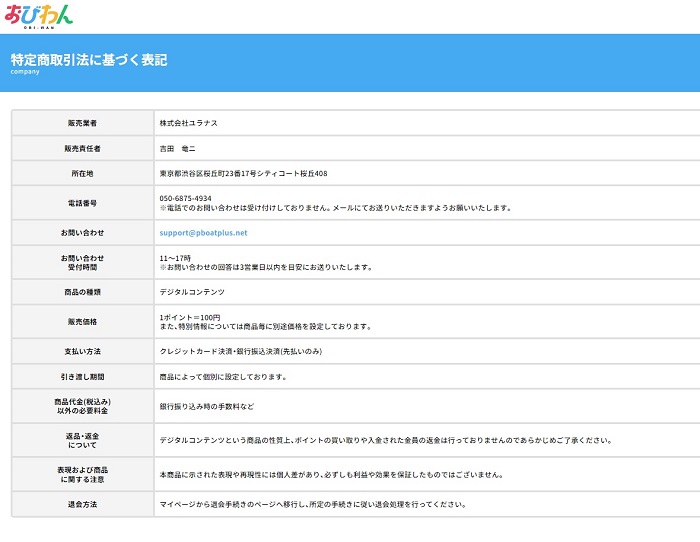Viewport: 700px width, 542px height.
Task: Select the 退会方法 row label
Action: tap(82, 504)
